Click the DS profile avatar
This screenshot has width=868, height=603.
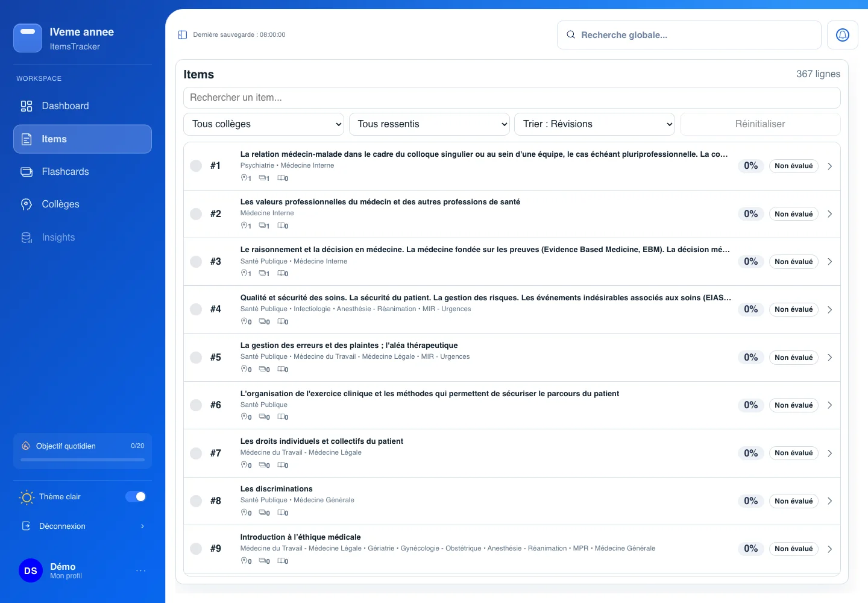click(x=31, y=570)
